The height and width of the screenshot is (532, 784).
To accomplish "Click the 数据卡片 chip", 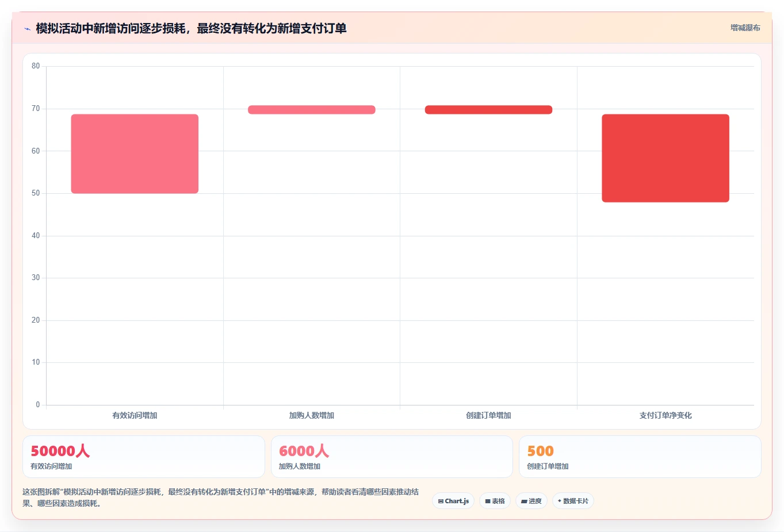I will tap(573, 501).
